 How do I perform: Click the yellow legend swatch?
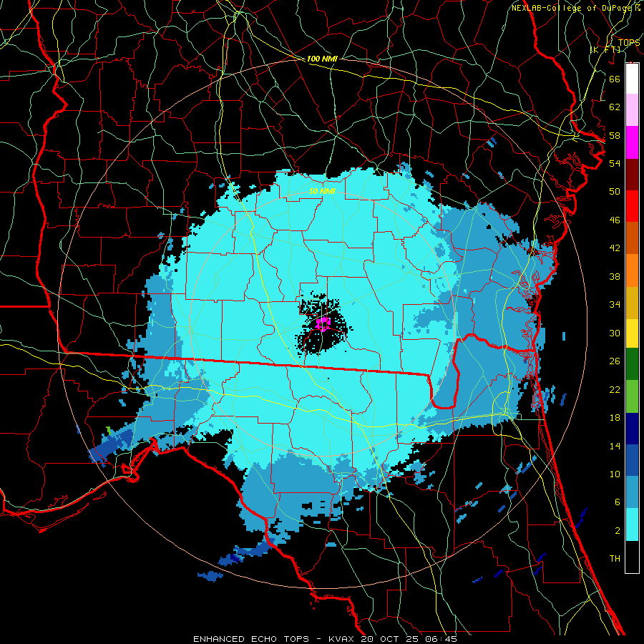[x=632, y=333]
